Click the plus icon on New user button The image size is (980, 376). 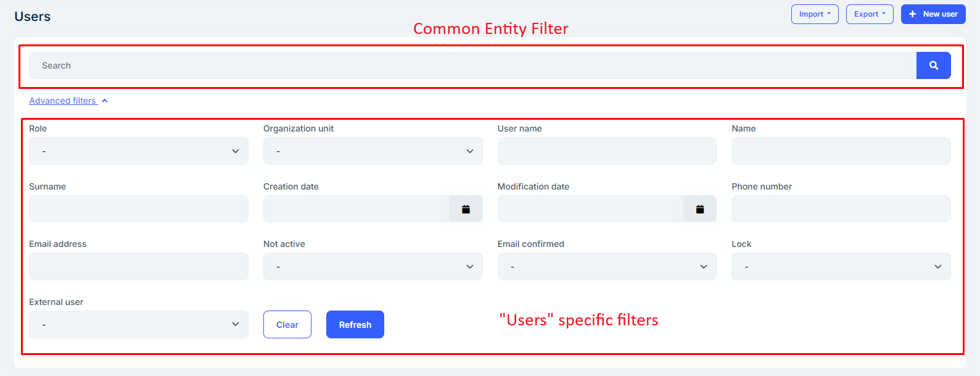(x=912, y=14)
